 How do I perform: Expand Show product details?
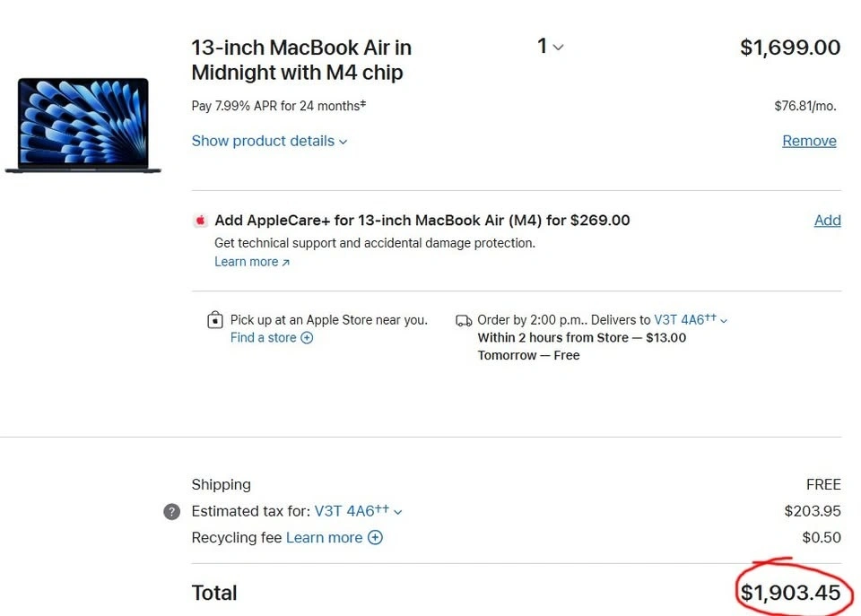click(269, 141)
